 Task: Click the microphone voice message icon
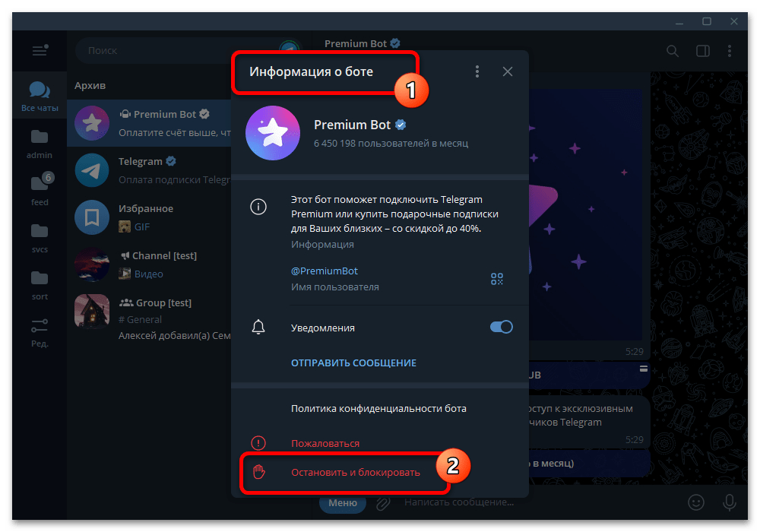pos(730,503)
